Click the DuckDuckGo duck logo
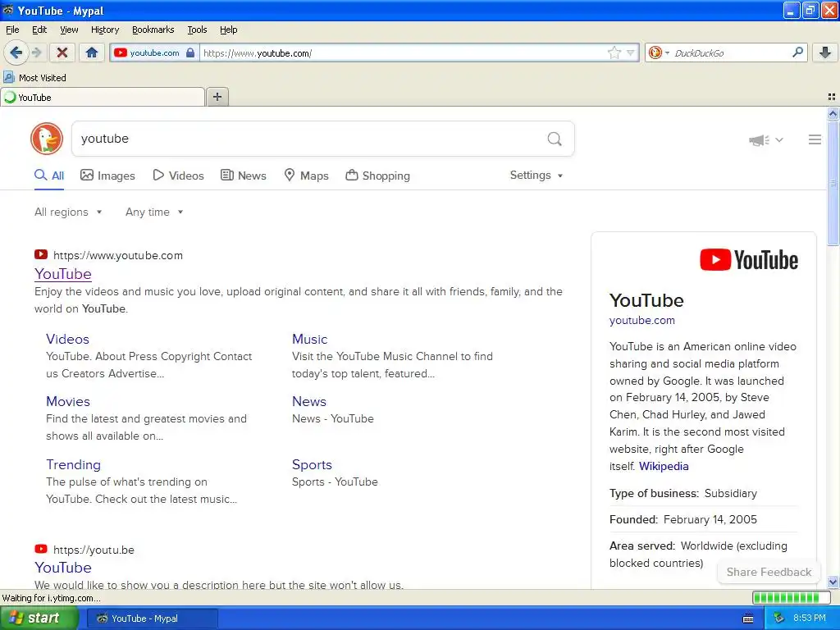 coord(47,139)
